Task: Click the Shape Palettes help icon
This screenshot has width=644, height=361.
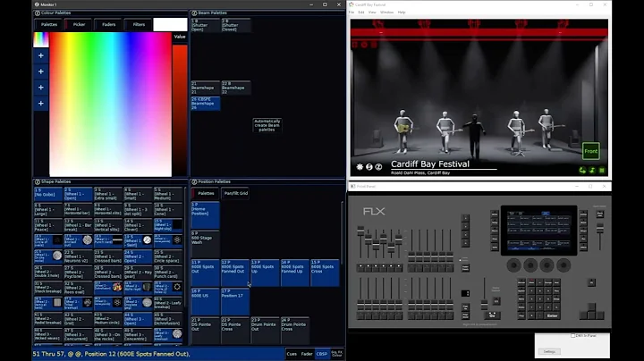Action: [38, 181]
